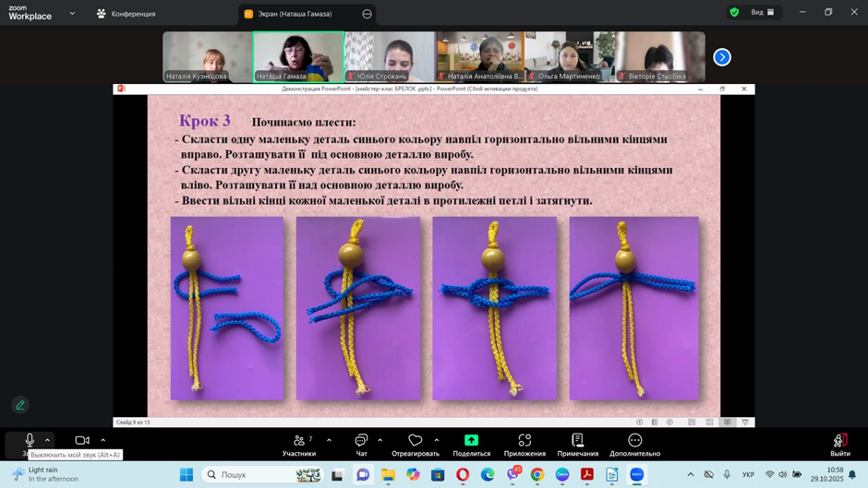
Task: Click the green Поделиться share button
Action: pos(471,444)
